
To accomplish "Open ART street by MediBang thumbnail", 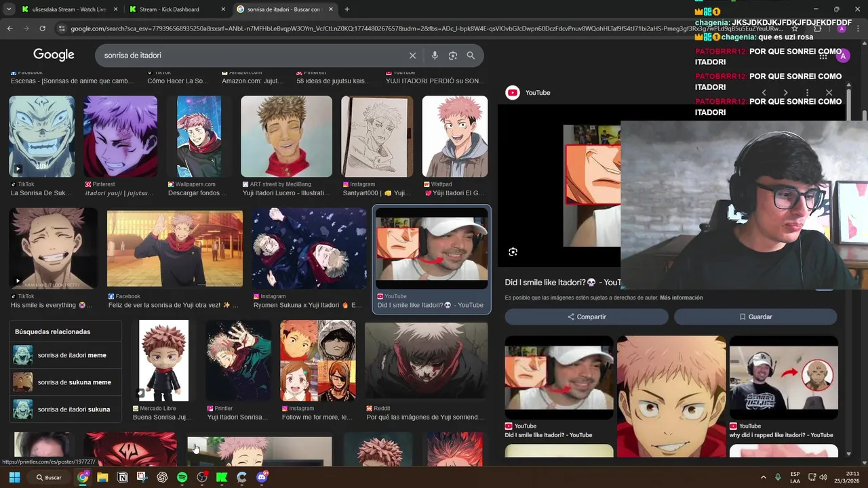I will (x=286, y=136).
